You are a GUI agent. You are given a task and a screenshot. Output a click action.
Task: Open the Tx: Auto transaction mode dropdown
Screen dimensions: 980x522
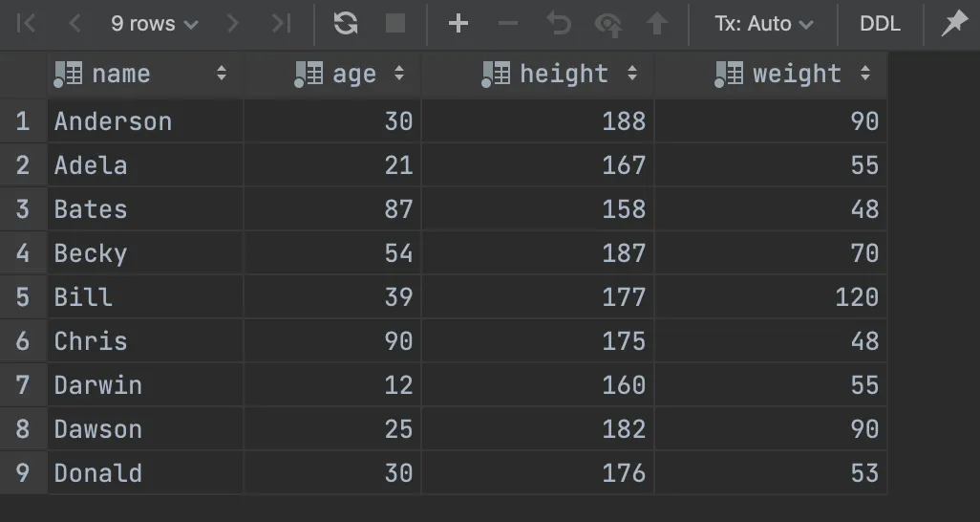tap(764, 24)
